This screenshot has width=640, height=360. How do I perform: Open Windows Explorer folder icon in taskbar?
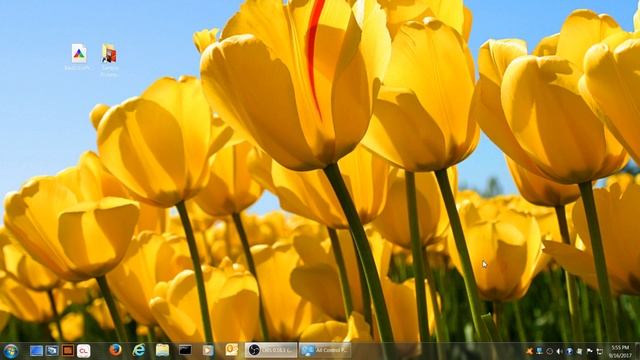[162, 350]
